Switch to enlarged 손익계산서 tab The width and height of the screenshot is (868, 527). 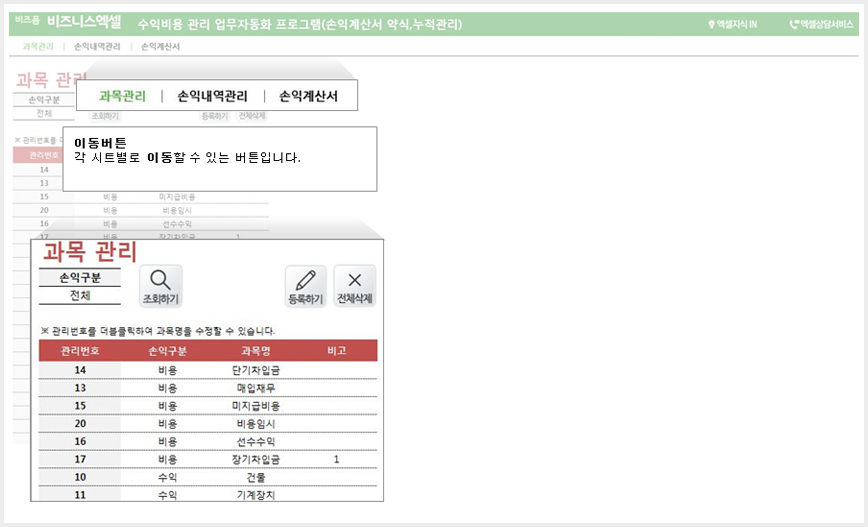point(308,96)
